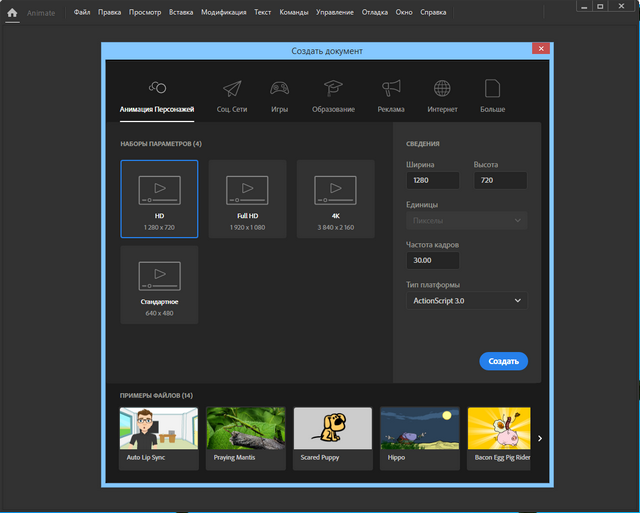
Task: Expand the Тип платформы ActionScript 3.0 dropdown
Action: 467,300
